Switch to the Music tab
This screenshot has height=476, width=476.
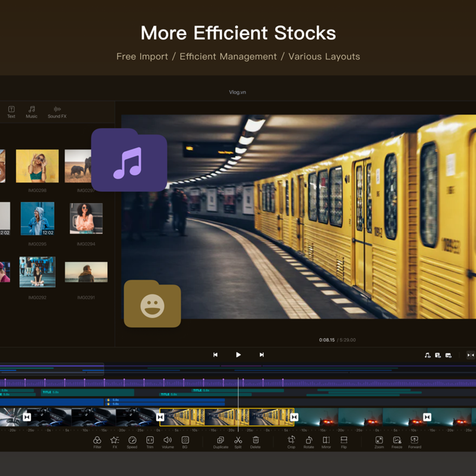coord(32,112)
